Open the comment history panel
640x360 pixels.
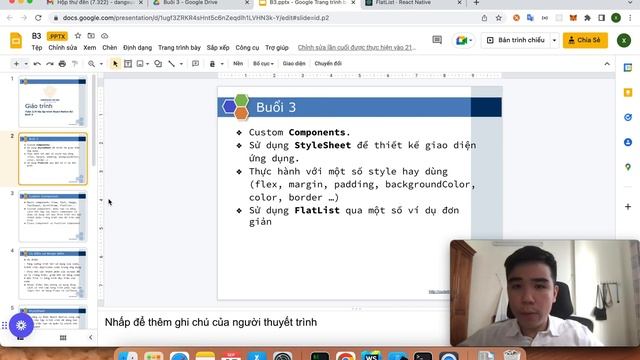point(437,40)
